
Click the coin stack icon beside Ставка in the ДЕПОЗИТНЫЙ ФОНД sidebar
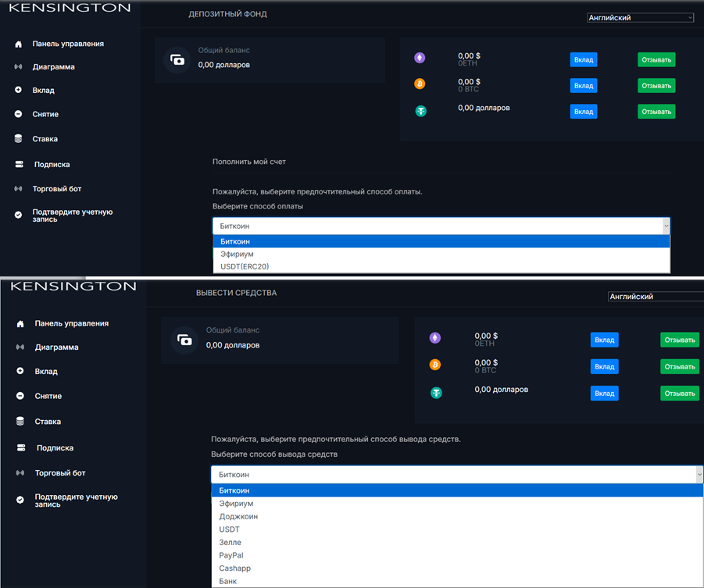click(x=19, y=139)
